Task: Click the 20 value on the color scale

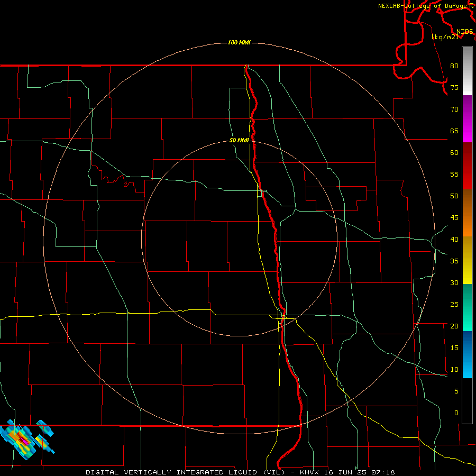Action: pyautogui.click(x=454, y=326)
